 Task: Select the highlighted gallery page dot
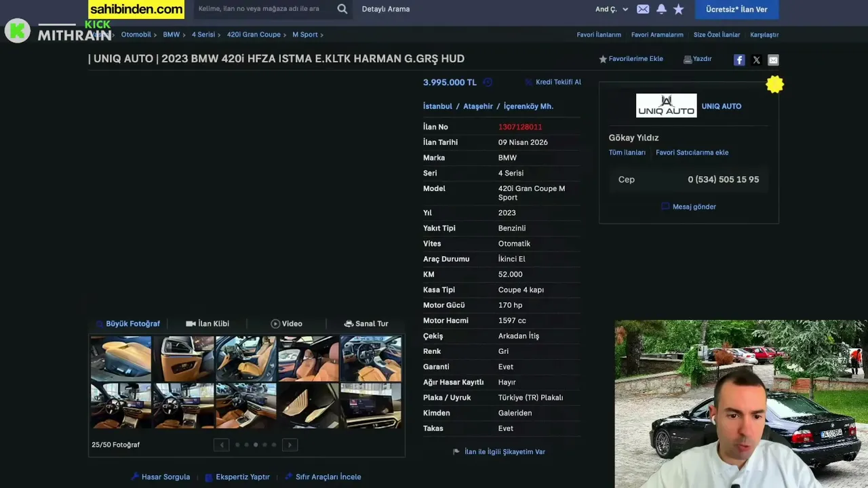[x=256, y=445]
